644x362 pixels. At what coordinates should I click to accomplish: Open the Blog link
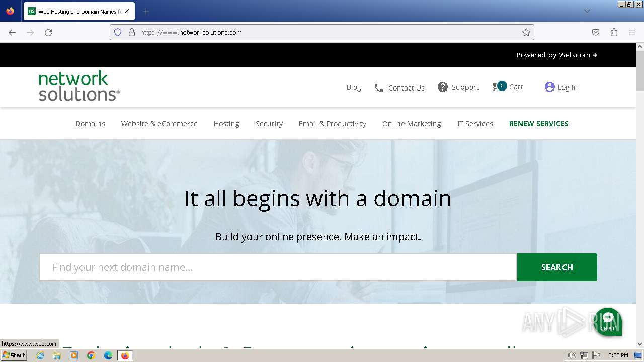[354, 87]
